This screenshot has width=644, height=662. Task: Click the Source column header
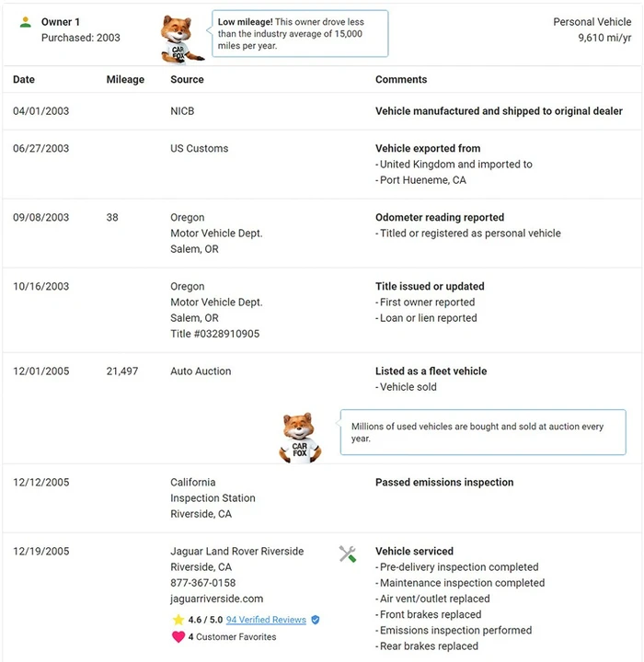click(187, 79)
